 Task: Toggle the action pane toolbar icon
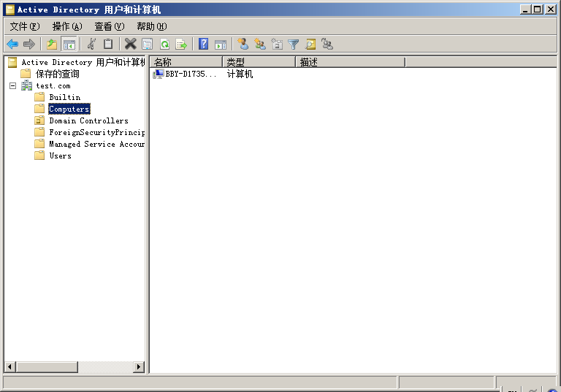pos(221,45)
